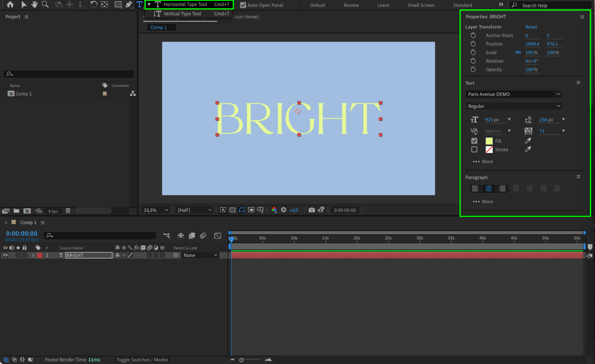Switch to the Review workspace
The width and height of the screenshot is (595, 364).
pyautogui.click(x=351, y=5)
